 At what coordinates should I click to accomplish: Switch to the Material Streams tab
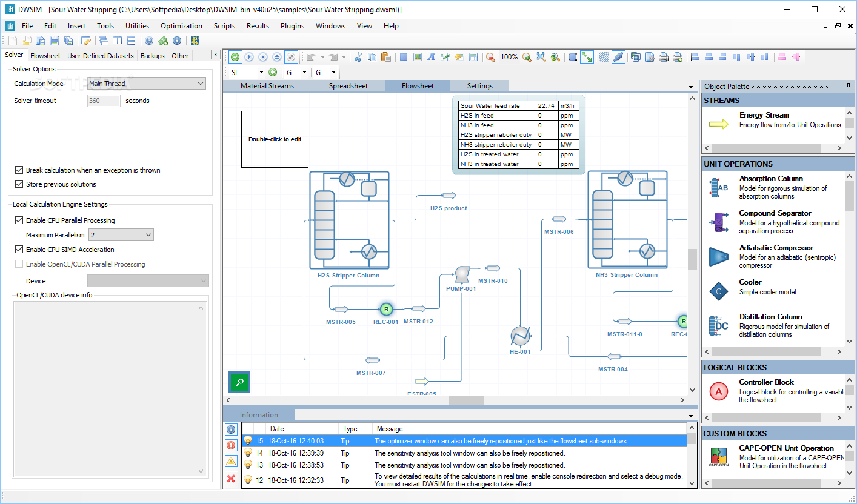tap(267, 86)
